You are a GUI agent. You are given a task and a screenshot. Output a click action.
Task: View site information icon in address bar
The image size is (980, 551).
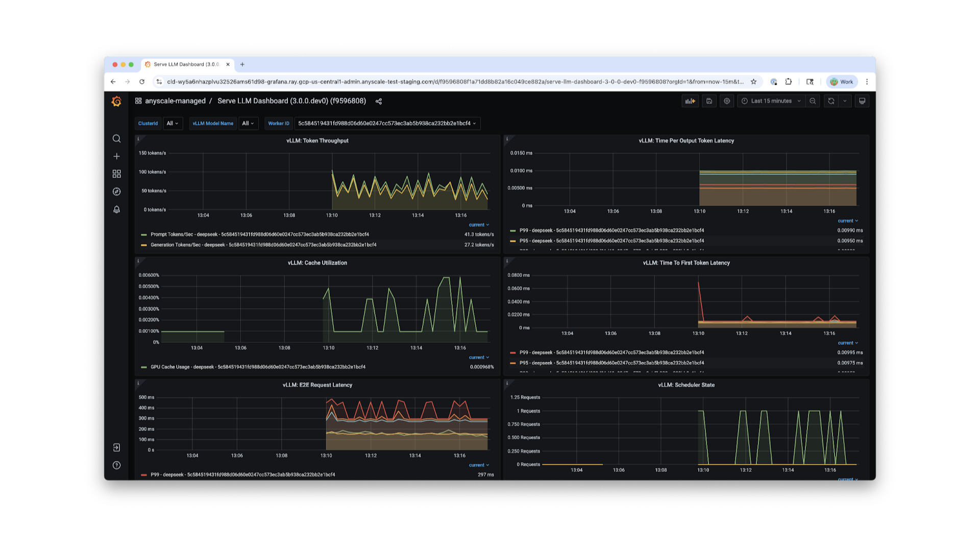pos(159,82)
